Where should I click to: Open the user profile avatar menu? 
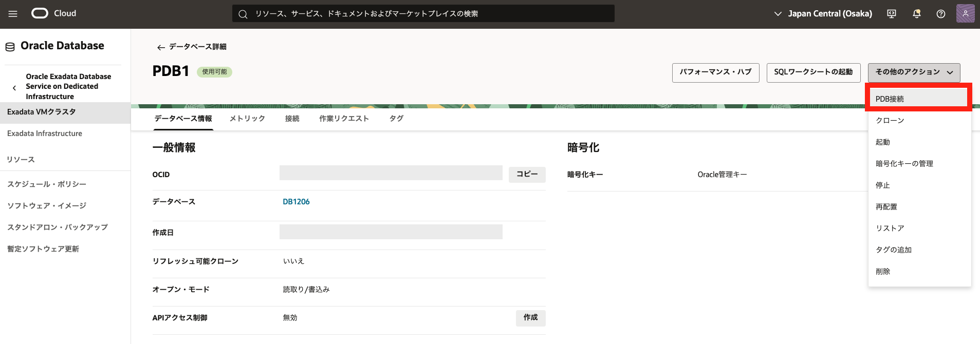coord(965,13)
